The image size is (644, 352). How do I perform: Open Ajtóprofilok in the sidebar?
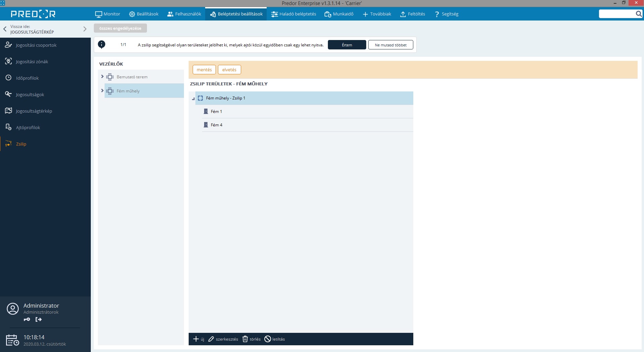pos(28,127)
